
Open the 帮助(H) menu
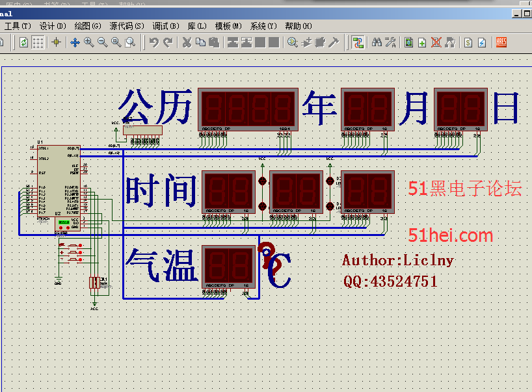pos(299,26)
